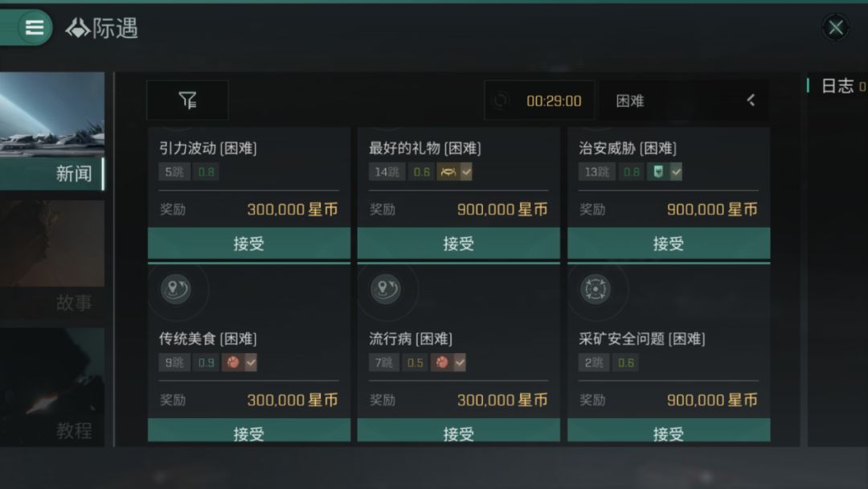Toggle the checkmark on 最好的礼物 mission
The image size is (868, 489).
click(x=465, y=171)
